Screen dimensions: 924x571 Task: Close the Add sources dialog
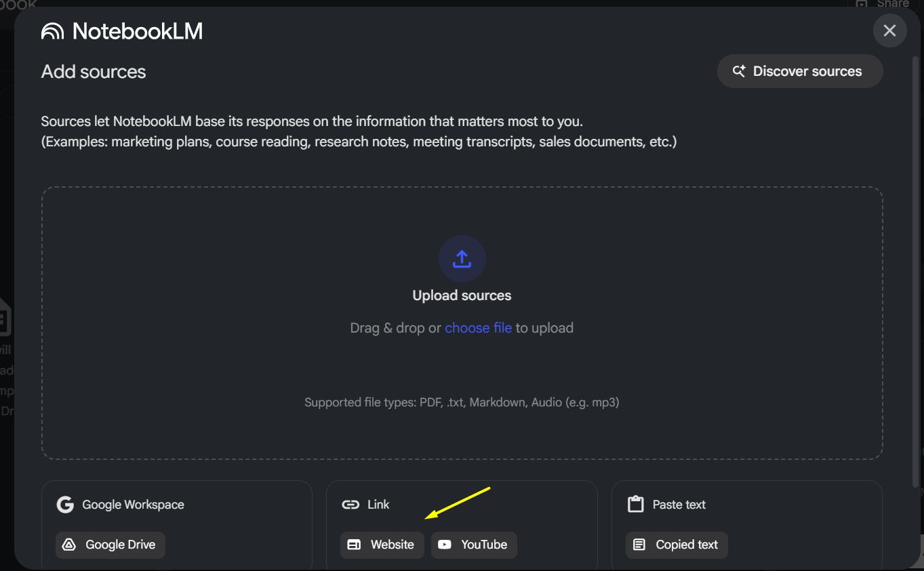[889, 30]
